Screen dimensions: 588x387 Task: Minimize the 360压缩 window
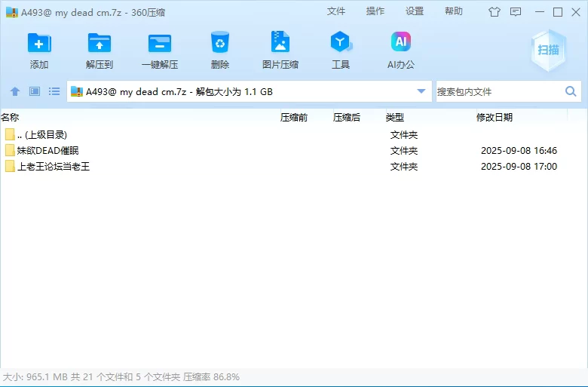[x=540, y=12]
